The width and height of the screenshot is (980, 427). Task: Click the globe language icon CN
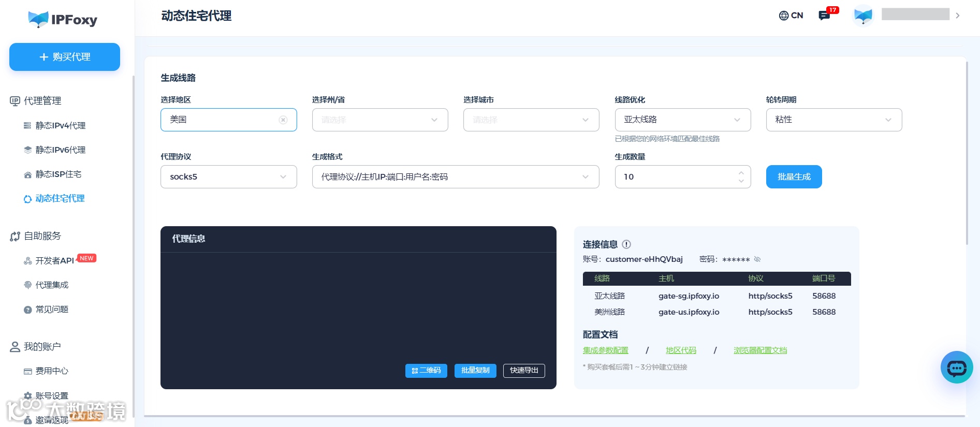click(x=791, y=16)
